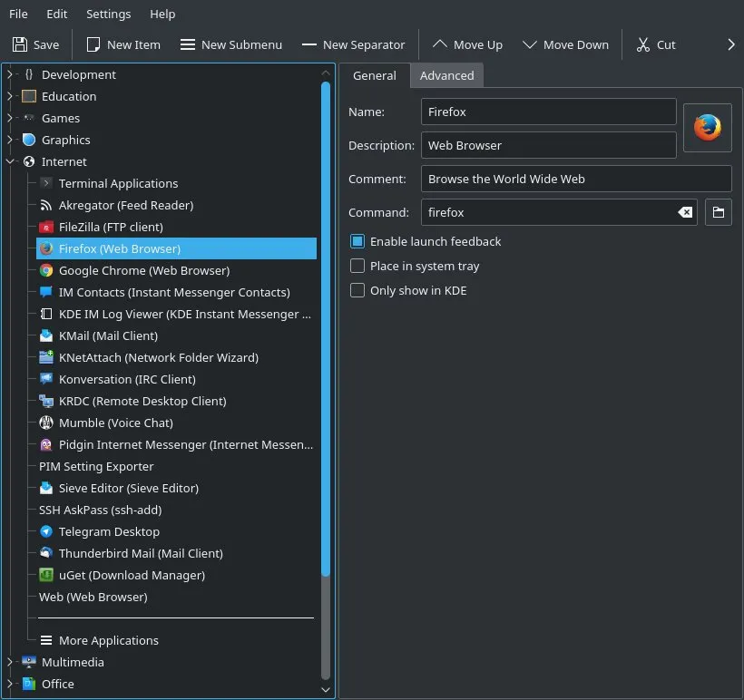Click the Mumble voice chat icon
The image size is (744, 700).
(45, 423)
